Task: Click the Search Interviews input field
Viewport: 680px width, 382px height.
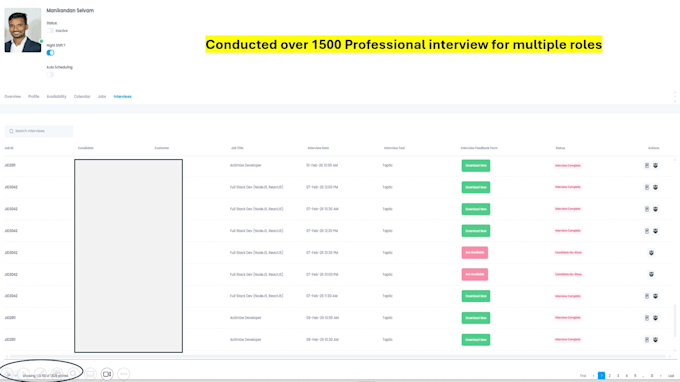Action: 39,131
